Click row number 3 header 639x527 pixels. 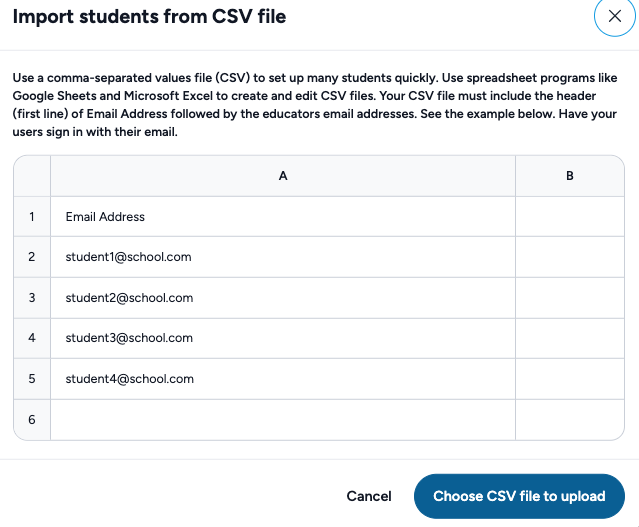click(32, 297)
